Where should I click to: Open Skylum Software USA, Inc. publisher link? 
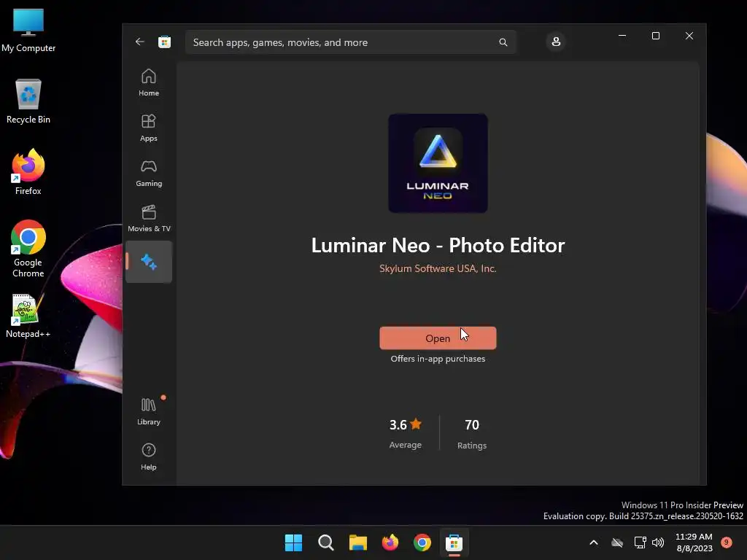[x=438, y=268]
